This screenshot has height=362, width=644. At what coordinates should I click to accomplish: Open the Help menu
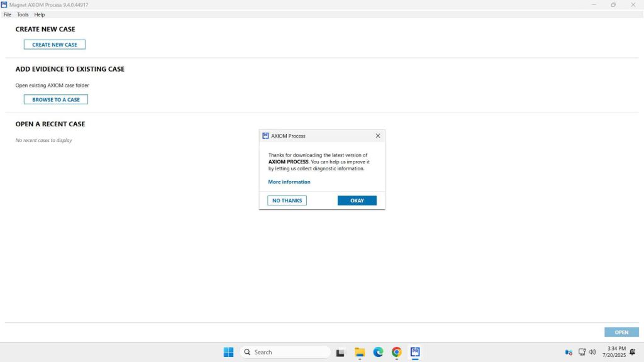(40, 14)
